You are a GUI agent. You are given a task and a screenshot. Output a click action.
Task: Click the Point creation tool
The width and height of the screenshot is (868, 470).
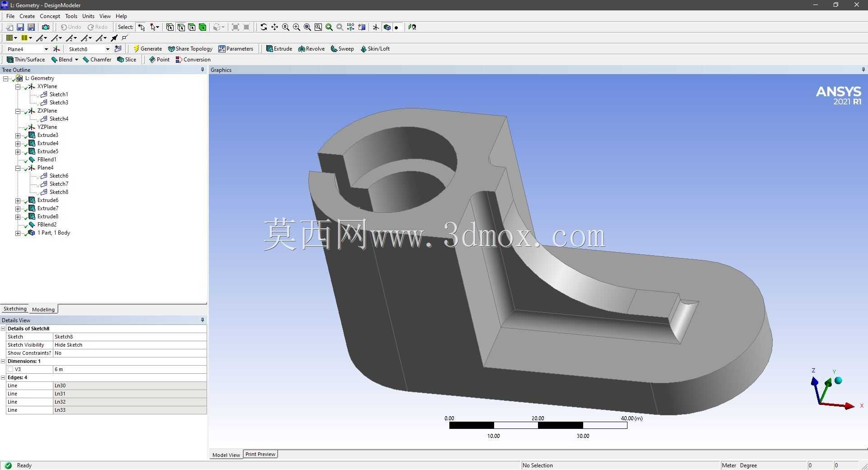[159, 60]
